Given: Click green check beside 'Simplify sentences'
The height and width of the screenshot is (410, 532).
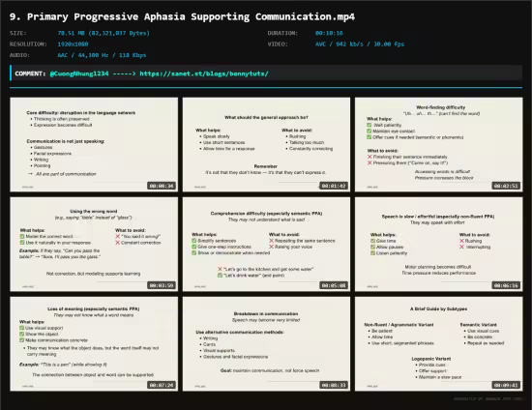Looking at the screenshot, I should (194, 241).
